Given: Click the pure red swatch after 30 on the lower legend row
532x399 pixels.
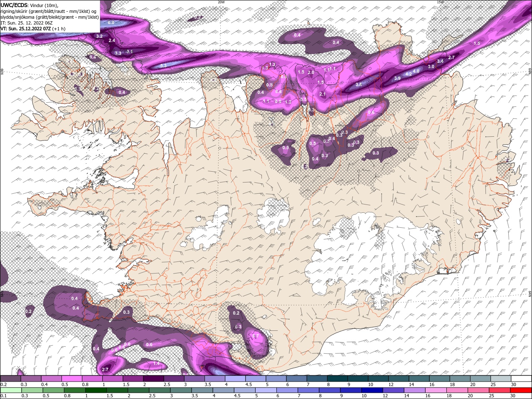Looking at the screenshot, I should pos(521,390).
